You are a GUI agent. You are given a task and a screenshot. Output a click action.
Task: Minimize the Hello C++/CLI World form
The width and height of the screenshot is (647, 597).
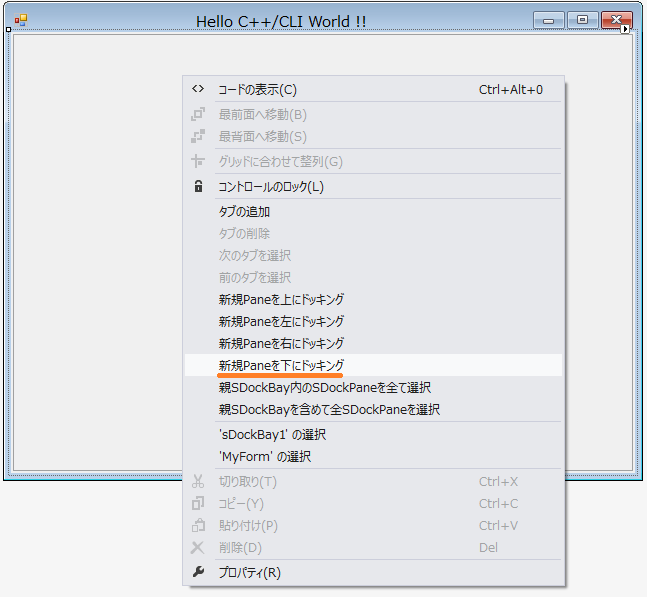[548, 20]
